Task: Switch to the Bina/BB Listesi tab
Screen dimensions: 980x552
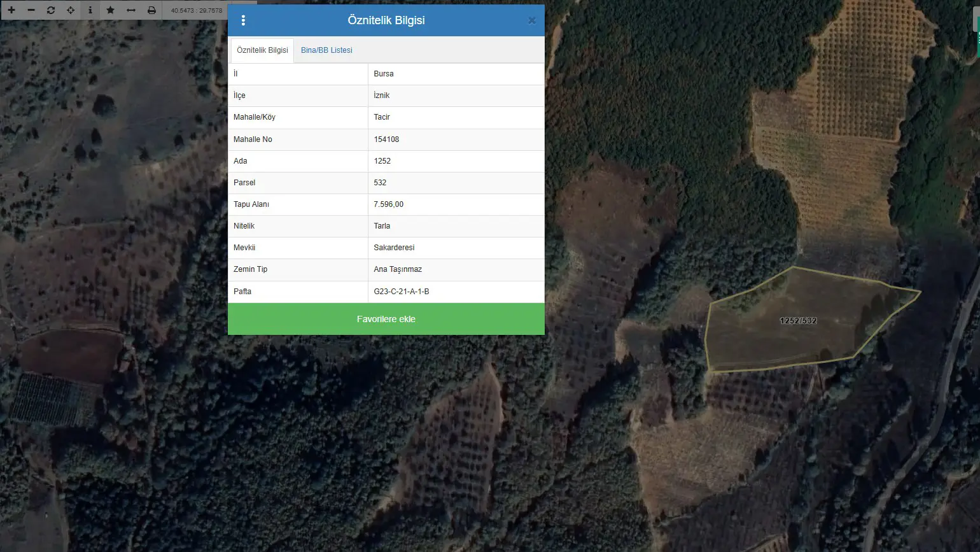Action: (x=326, y=50)
